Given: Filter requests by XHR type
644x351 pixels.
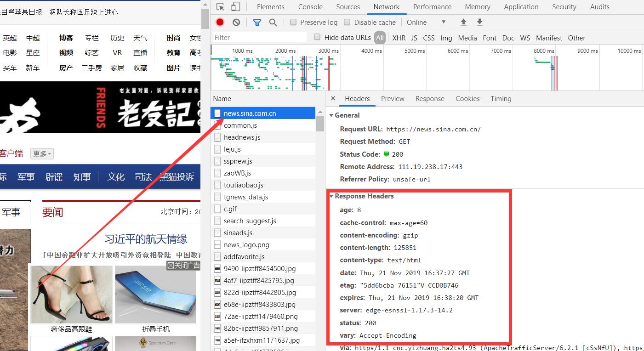Looking at the screenshot, I should (399, 38).
